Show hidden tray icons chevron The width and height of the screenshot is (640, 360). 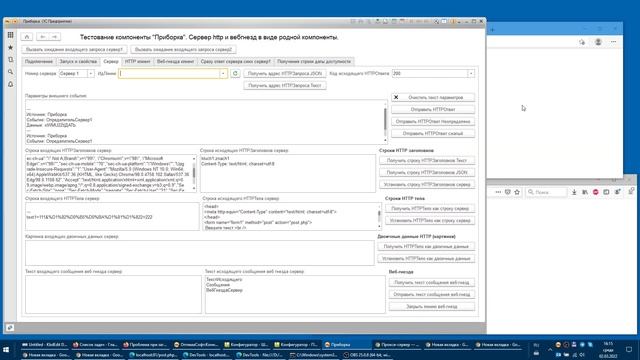click(x=550, y=350)
